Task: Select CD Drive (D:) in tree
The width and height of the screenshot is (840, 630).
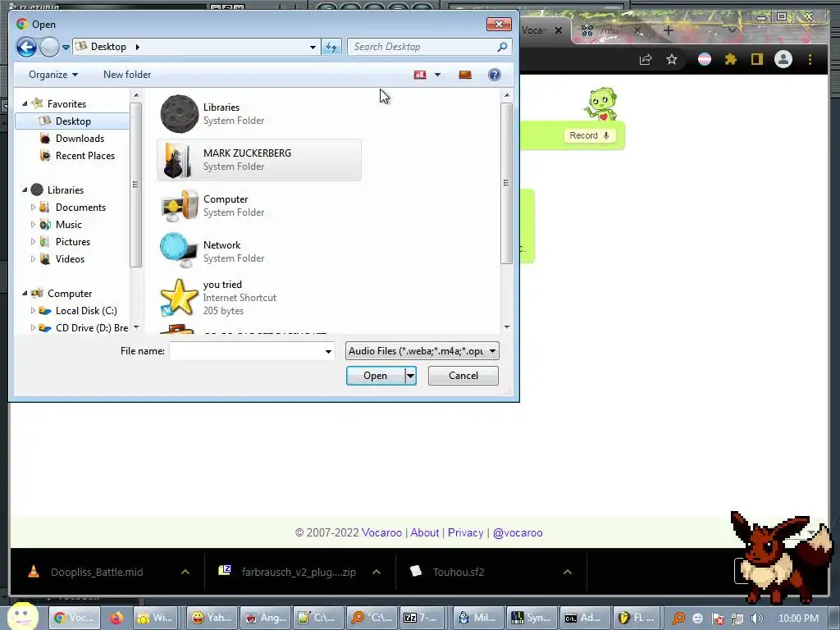Action: [x=91, y=328]
